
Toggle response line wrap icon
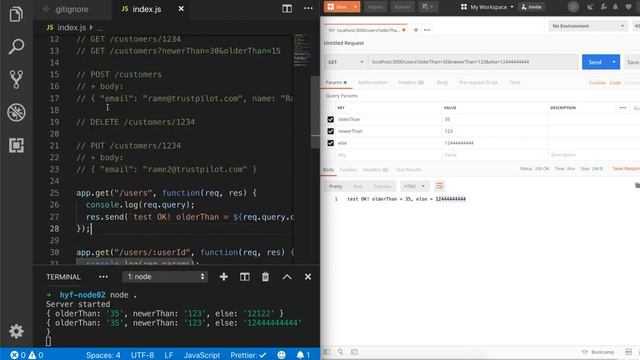(440, 186)
